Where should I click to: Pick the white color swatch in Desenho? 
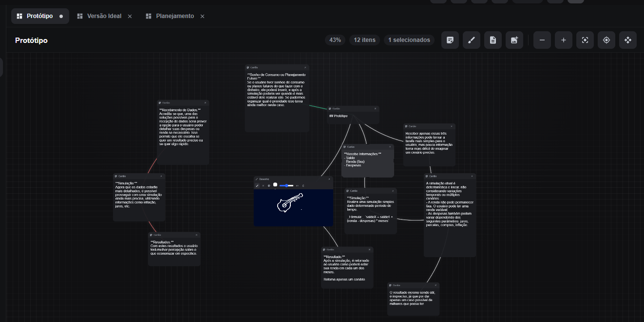click(275, 184)
